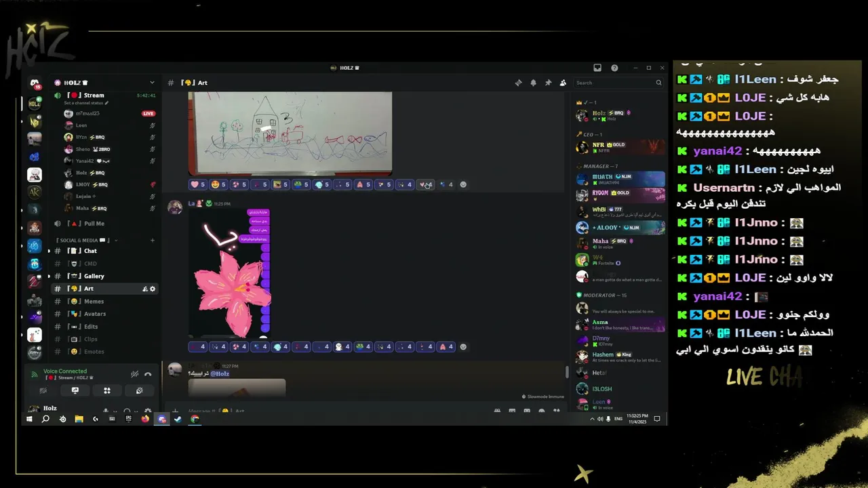Click Set a channel status link

click(86, 103)
